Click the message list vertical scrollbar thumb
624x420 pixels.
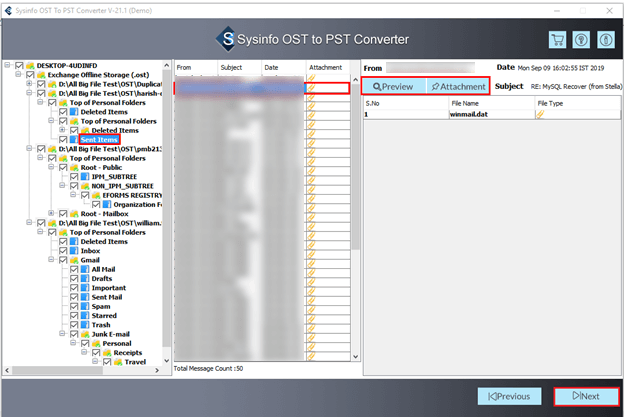point(355,167)
